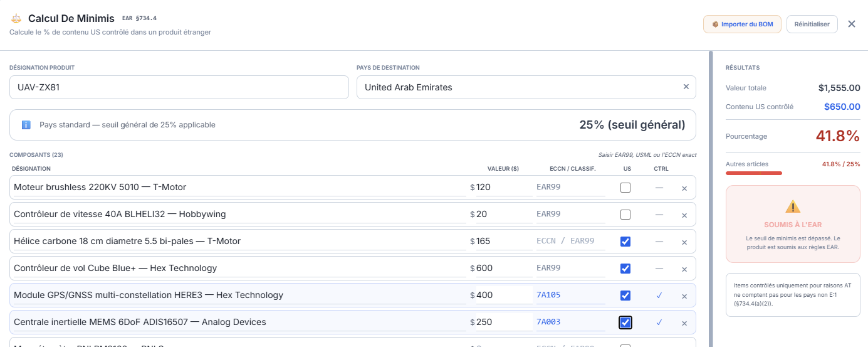Edit designation Contrôleur de vol Cube Blue+
This screenshot has width=868, height=347.
click(x=239, y=268)
